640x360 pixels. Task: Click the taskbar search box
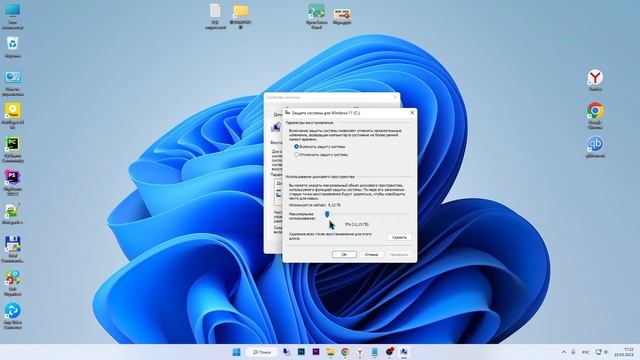pyautogui.click(x=262, y=352)
